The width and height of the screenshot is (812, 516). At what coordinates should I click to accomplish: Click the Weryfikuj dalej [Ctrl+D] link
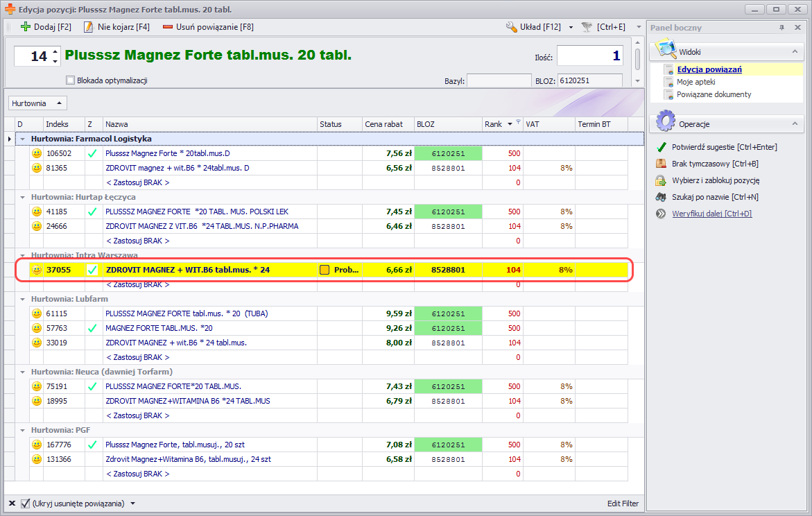pyautogui.click(x=711, y=214)
